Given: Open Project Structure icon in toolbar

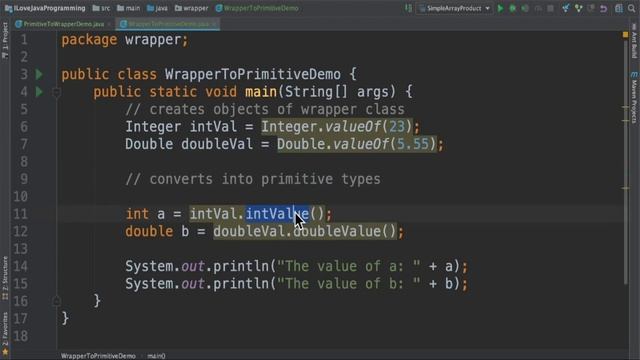Looking at the screenshot, I should click(x=619, y=8).
